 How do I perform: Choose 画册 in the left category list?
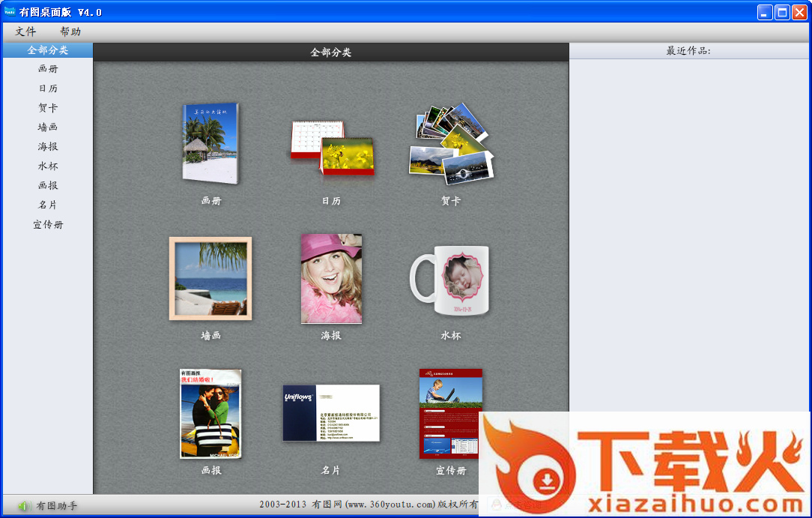click(48, 69)
